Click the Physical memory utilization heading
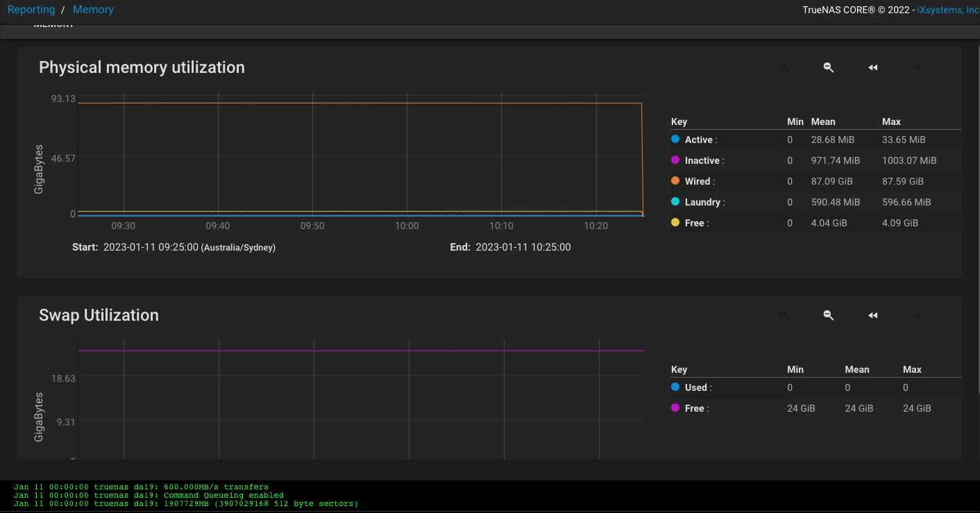Viewport: 980px width, 513px height. (x=142, y=67)
